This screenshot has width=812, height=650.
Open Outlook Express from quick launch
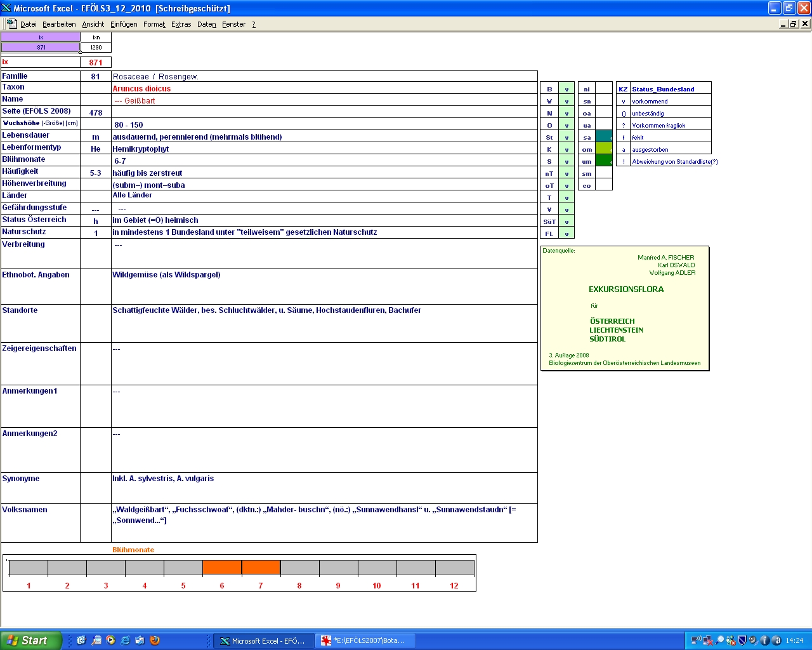pos(140,640)
